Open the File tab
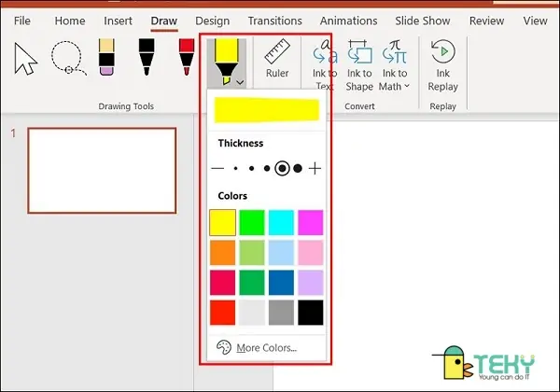This screenshot has width=560, height=392. click(22, 21)
